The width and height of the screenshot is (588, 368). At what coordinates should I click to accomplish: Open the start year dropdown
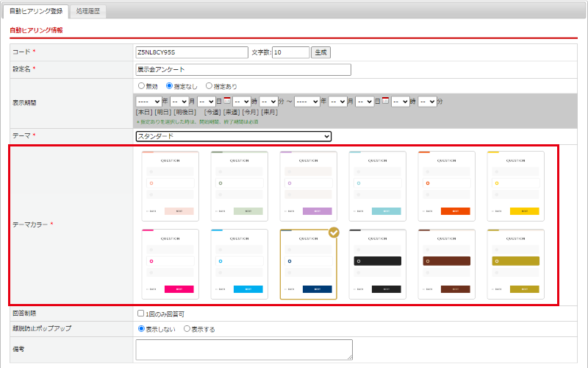148,102
